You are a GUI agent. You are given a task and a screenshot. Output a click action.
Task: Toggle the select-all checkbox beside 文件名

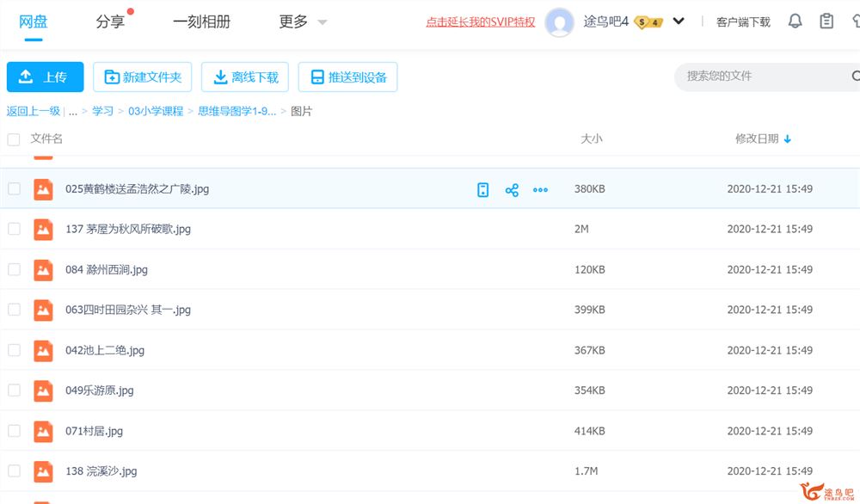(x=14, y=139)
